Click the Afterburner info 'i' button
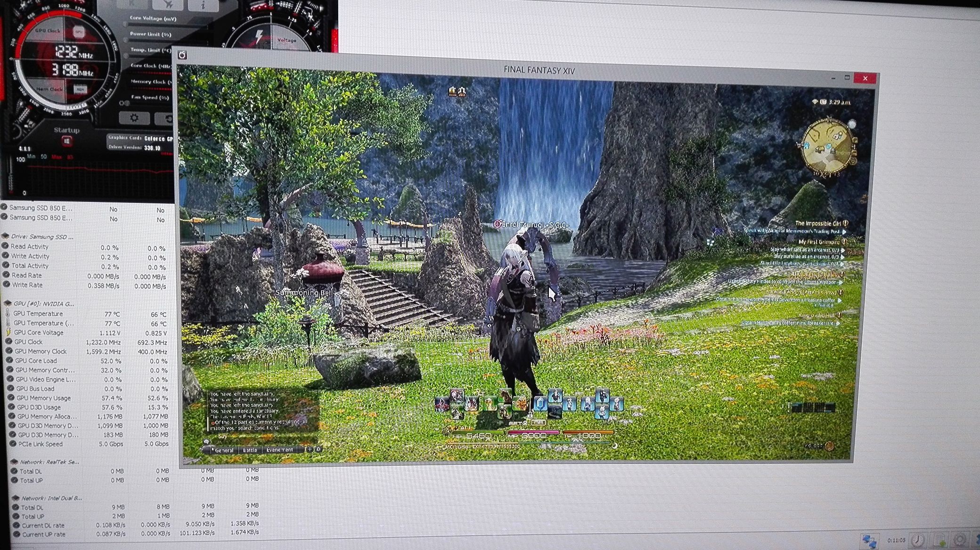 [203, 5]
